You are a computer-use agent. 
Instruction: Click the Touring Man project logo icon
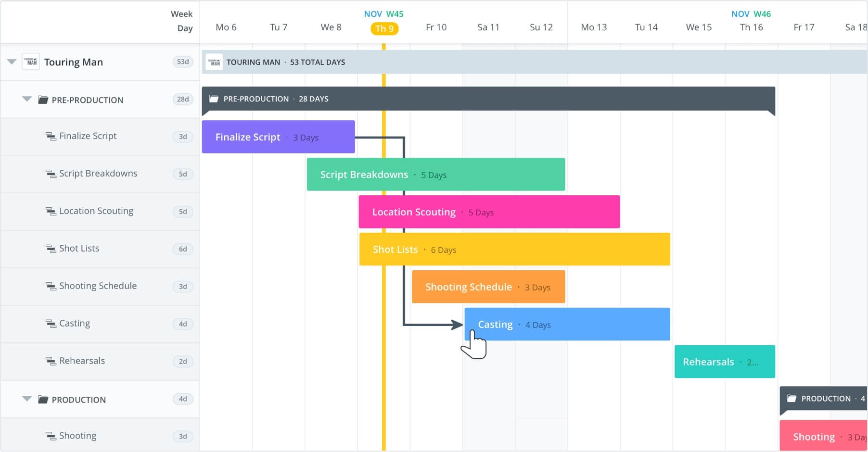pos(31,62)
